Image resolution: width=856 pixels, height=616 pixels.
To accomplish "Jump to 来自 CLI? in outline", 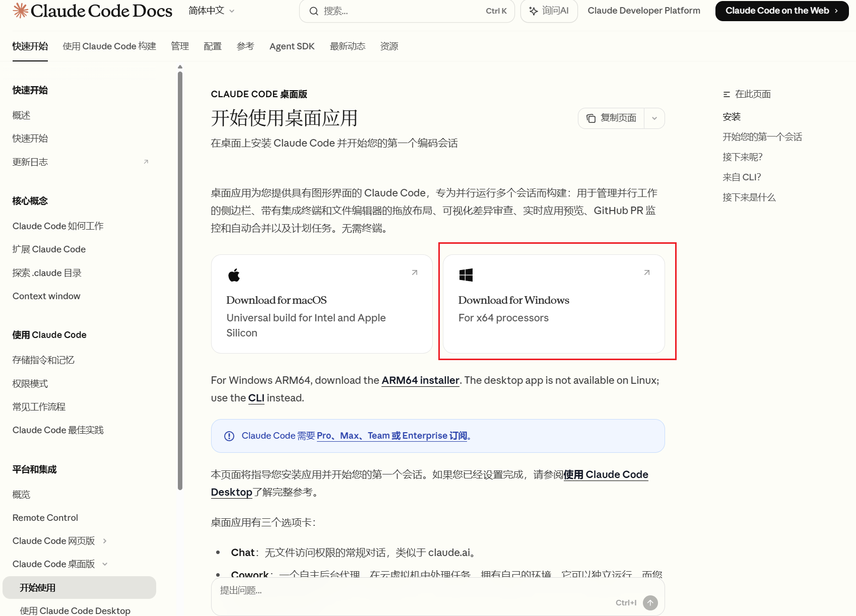I will (x=742, y=177).
